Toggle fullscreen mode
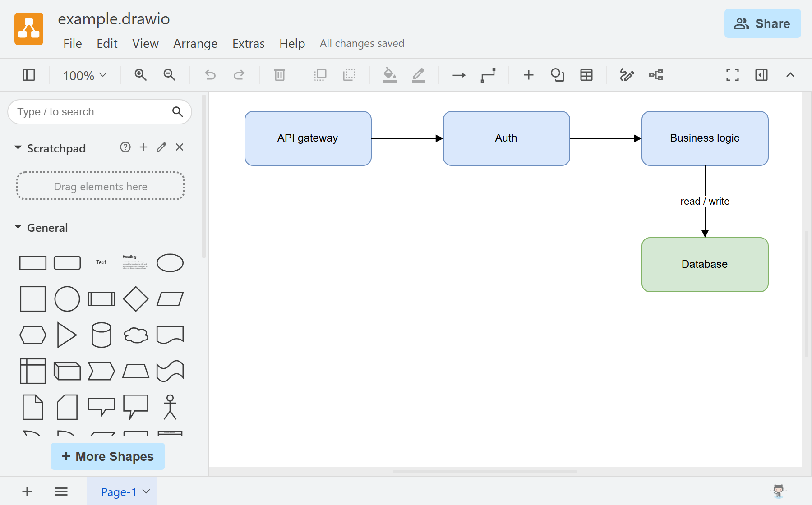 click(733, 75)
